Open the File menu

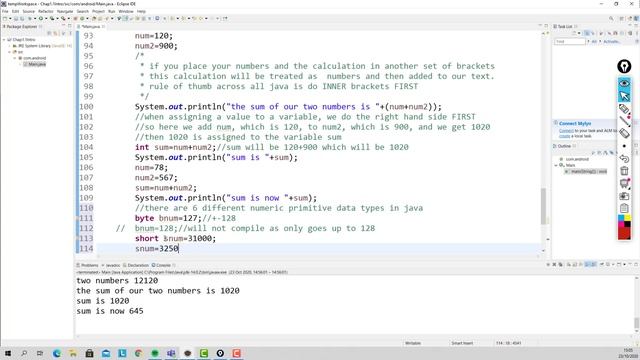tap(5, 11)
